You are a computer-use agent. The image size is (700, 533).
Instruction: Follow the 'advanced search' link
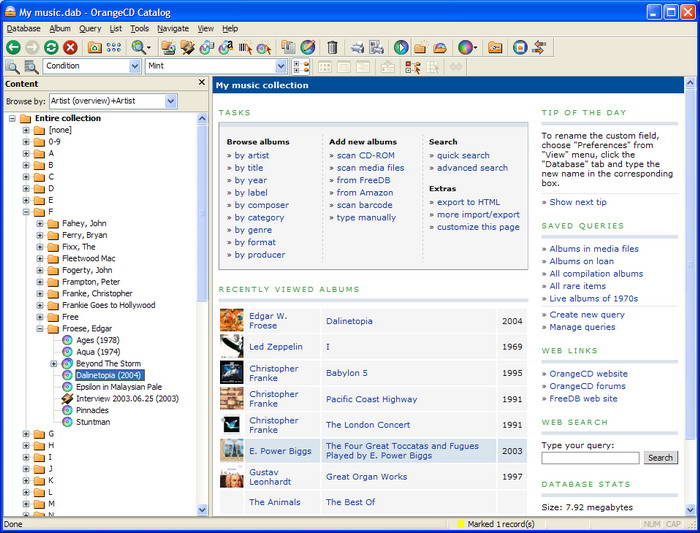click(472, 168)
